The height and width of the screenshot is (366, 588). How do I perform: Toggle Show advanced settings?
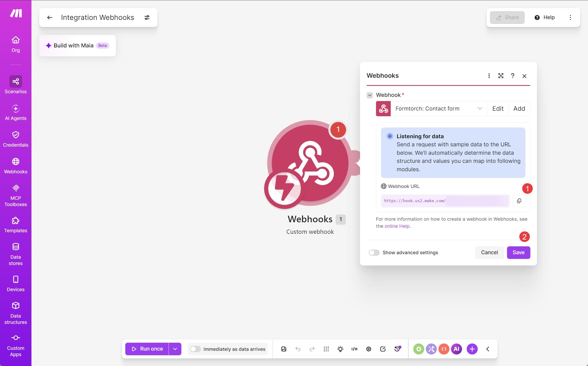(x=374, y=253)
